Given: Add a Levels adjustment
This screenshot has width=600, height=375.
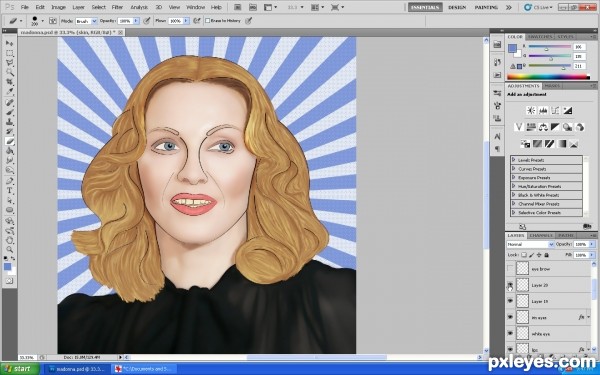Looking at the screenshot, I should tap(543, 111).
